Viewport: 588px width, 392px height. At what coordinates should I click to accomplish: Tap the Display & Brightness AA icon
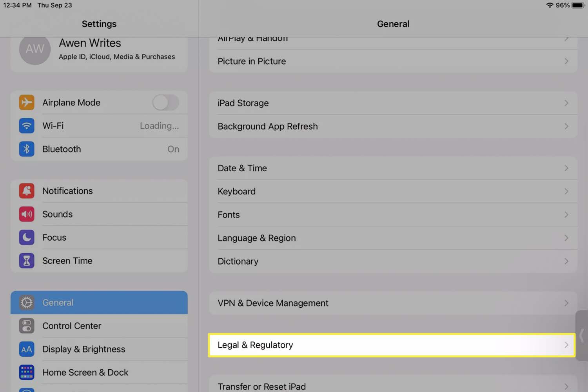point(27,349)
